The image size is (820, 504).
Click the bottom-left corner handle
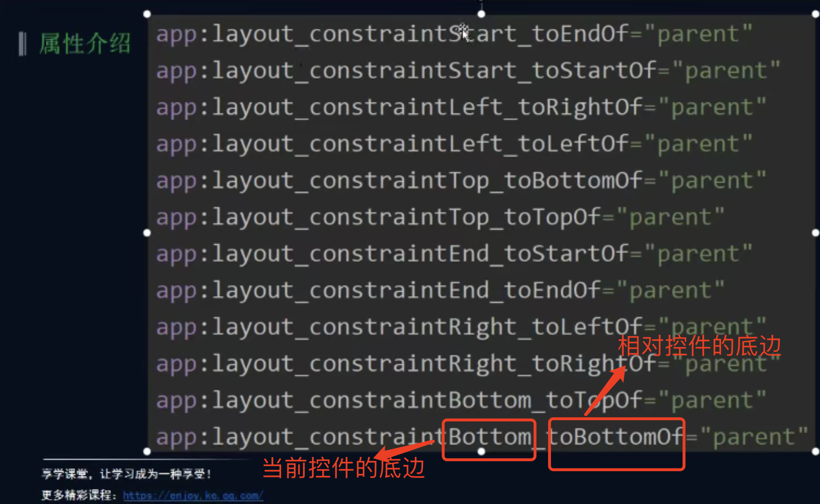[x=147, y=452]
